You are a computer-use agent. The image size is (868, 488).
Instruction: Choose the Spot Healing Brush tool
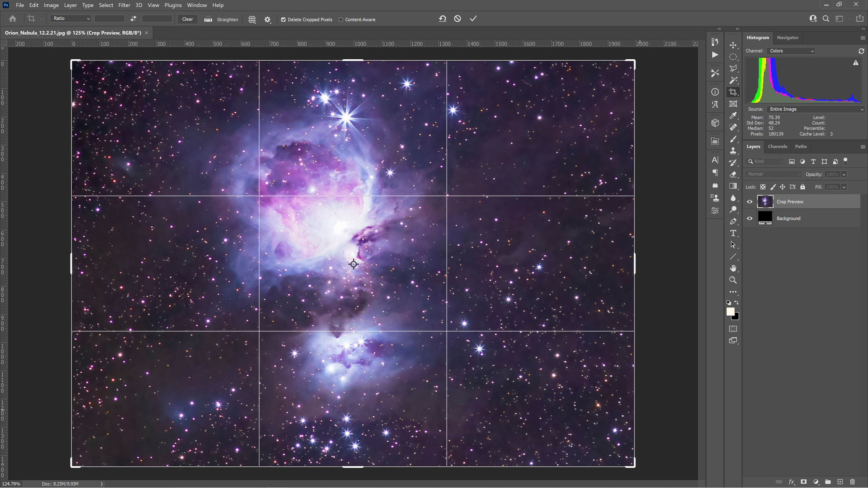coord(733,128)
